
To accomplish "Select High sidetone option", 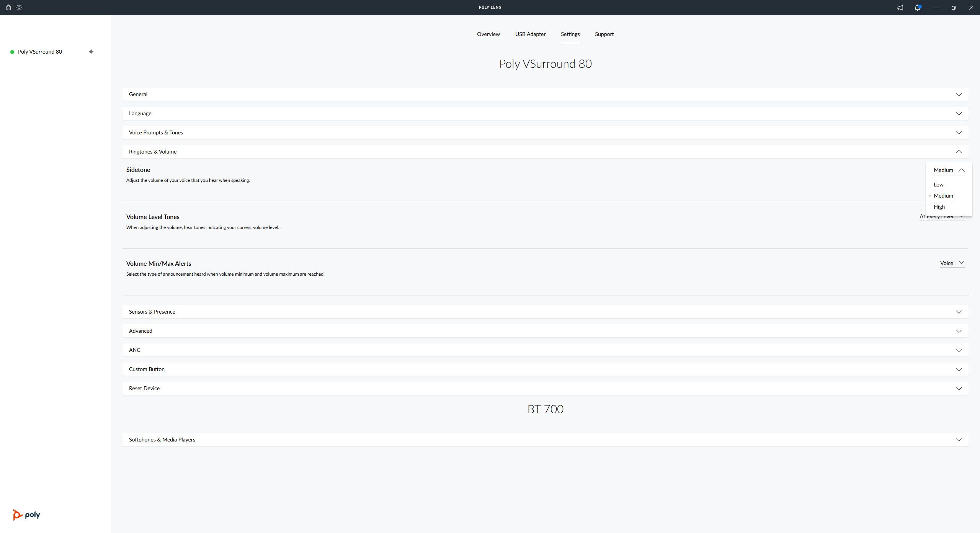I will [x=939, y=207].
